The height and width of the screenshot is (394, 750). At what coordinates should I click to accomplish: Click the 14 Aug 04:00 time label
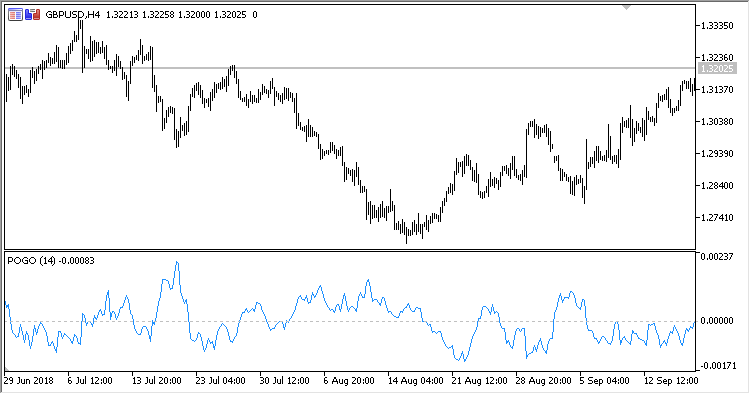(415, 381)
